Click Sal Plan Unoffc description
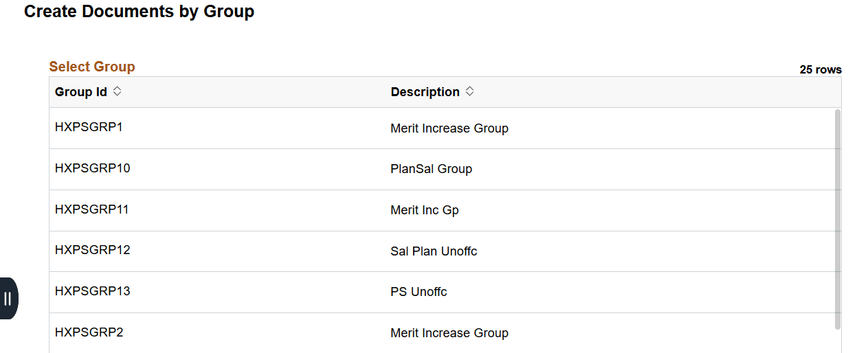Image resolution: width=868 pixels, height=353 pixels. pyautogui.click(x=433, y=251)
